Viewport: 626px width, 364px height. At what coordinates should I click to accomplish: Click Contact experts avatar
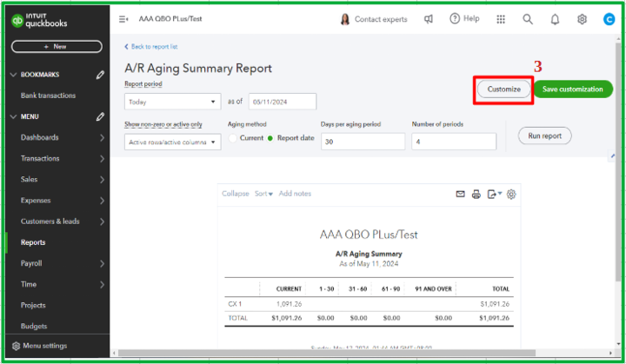pyautogui.click(x=345, y=19)
